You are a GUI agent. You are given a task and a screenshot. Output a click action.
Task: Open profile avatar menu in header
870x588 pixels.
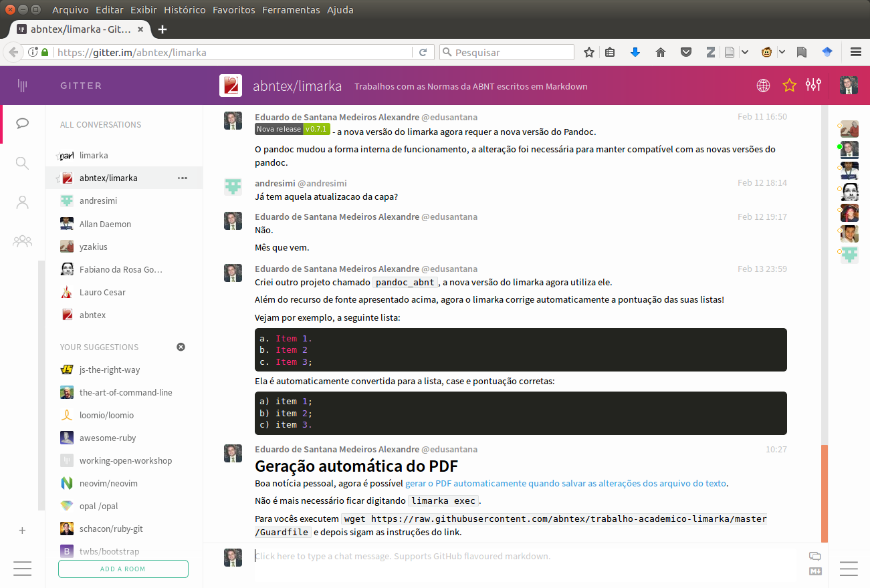click(x=849, y=85)
